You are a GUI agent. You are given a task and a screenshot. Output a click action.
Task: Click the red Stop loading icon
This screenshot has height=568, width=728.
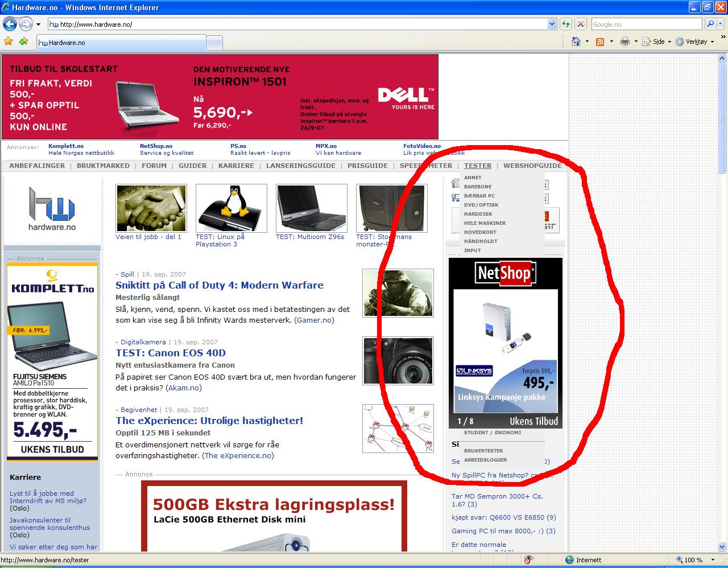point(581,24)
